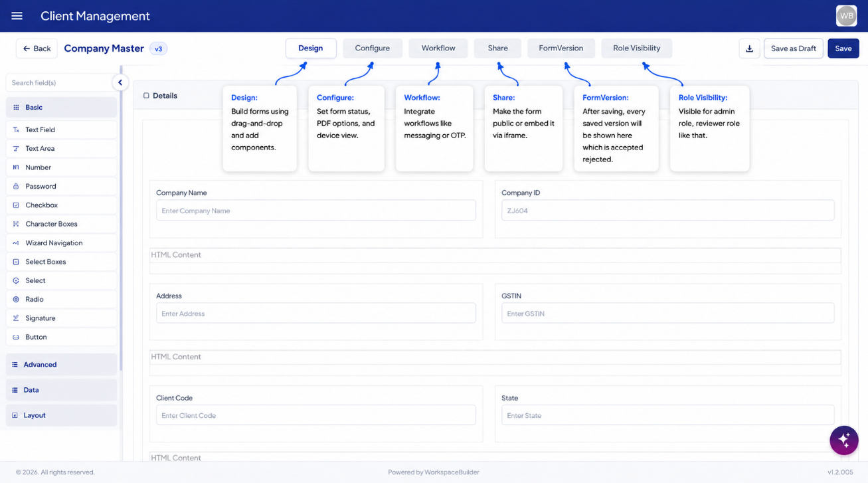Screen dimensions: 868x483
Task: Pick the Wizard Navigation component
Action: click(61, 243)
